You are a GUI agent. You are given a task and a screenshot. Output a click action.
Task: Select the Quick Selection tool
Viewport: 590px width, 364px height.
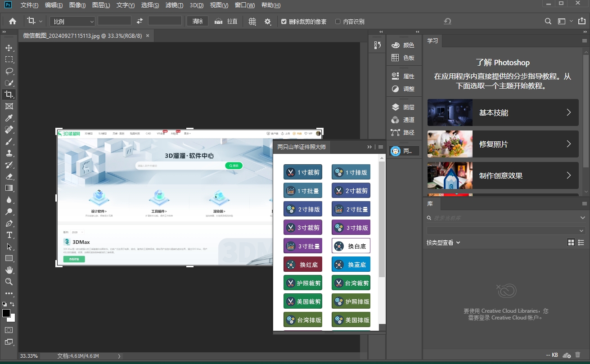(9, 83)
